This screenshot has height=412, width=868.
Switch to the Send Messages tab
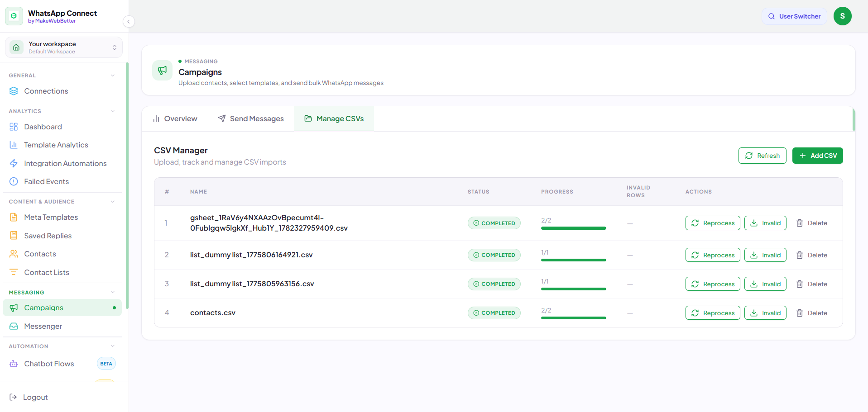[x=251, y=118]
